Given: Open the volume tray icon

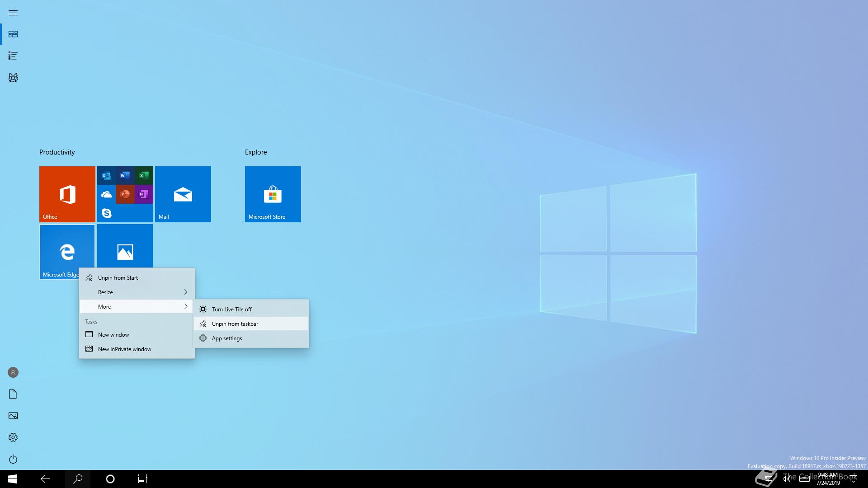Looking at the screenshot, I should click(786, 479).
